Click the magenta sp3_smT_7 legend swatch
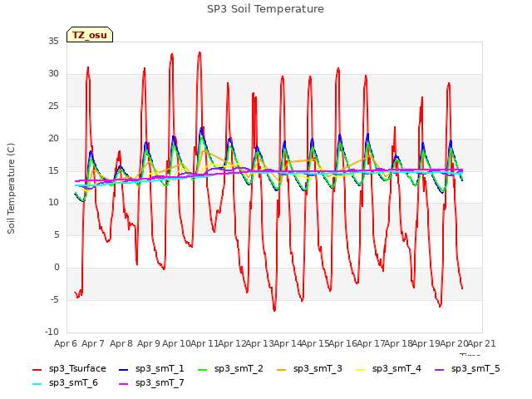Viewport: 532px width, 399px height. 124,384
